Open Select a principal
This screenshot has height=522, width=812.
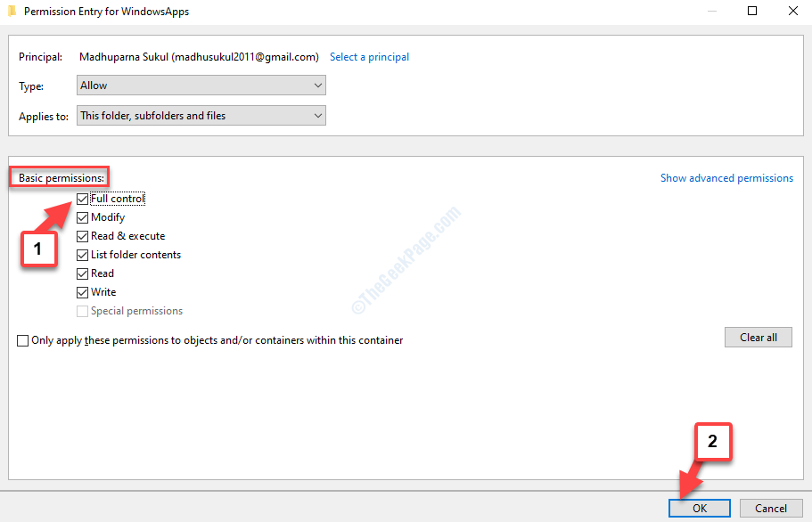coord(369,56)
